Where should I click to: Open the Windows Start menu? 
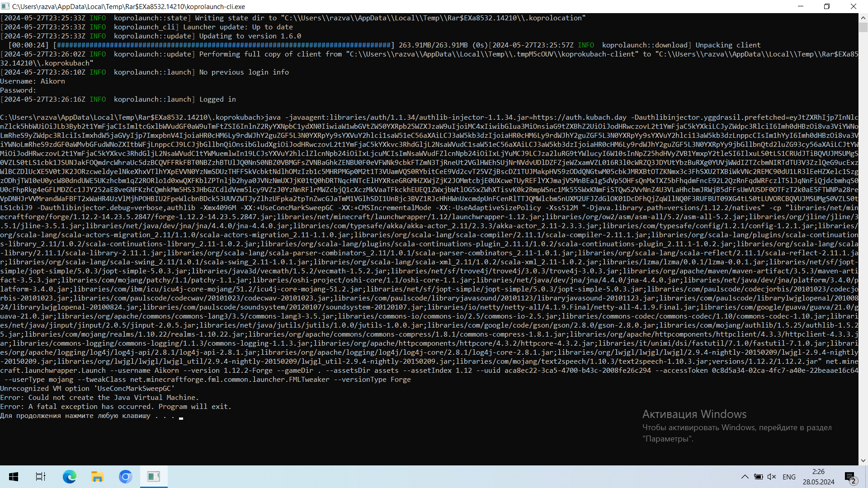pos(14,477)
